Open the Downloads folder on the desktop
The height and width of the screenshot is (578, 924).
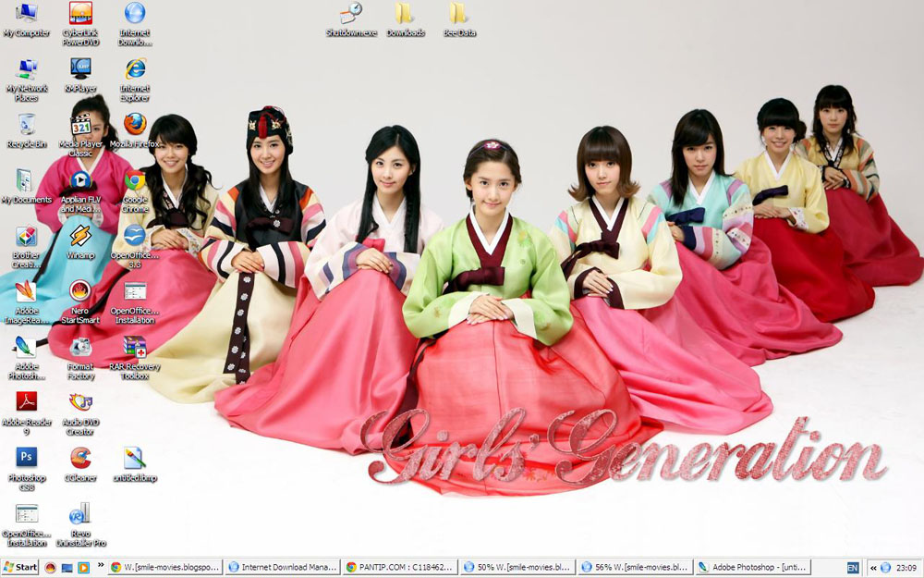click(406, 19)
